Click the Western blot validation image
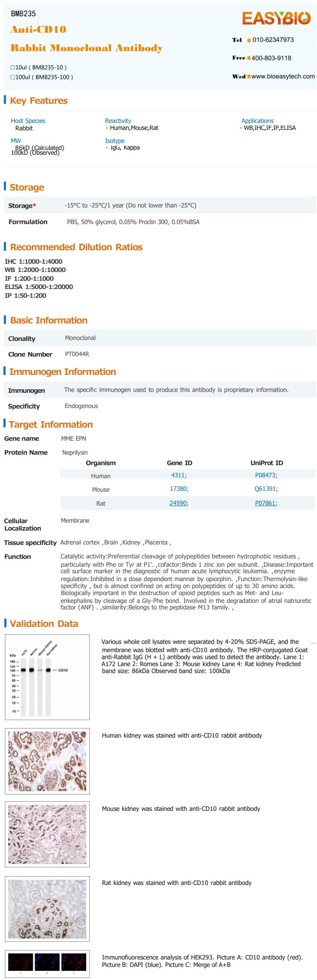 47,677
